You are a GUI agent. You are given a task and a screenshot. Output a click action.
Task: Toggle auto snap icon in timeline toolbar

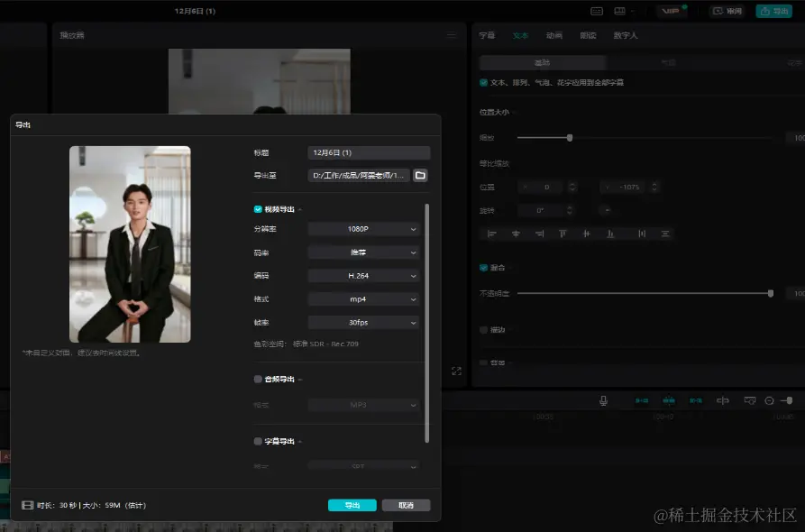coord(669,400)
